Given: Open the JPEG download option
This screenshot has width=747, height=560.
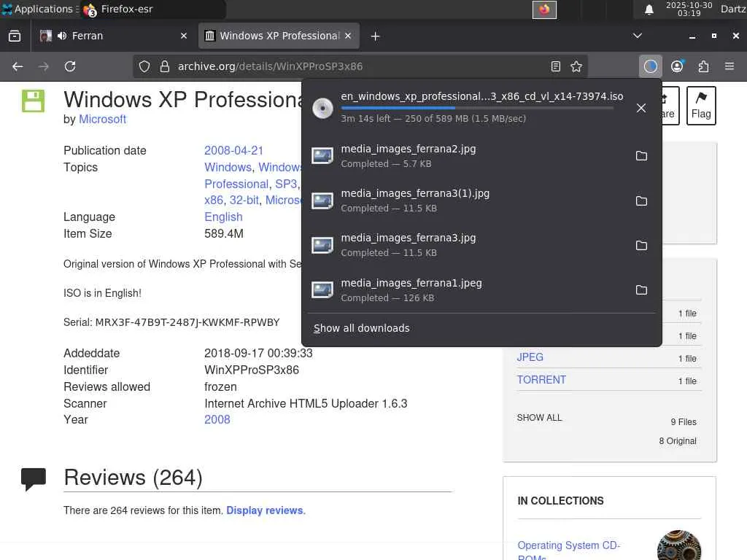Looking at the screenshot, I should (x=530, y=357).
